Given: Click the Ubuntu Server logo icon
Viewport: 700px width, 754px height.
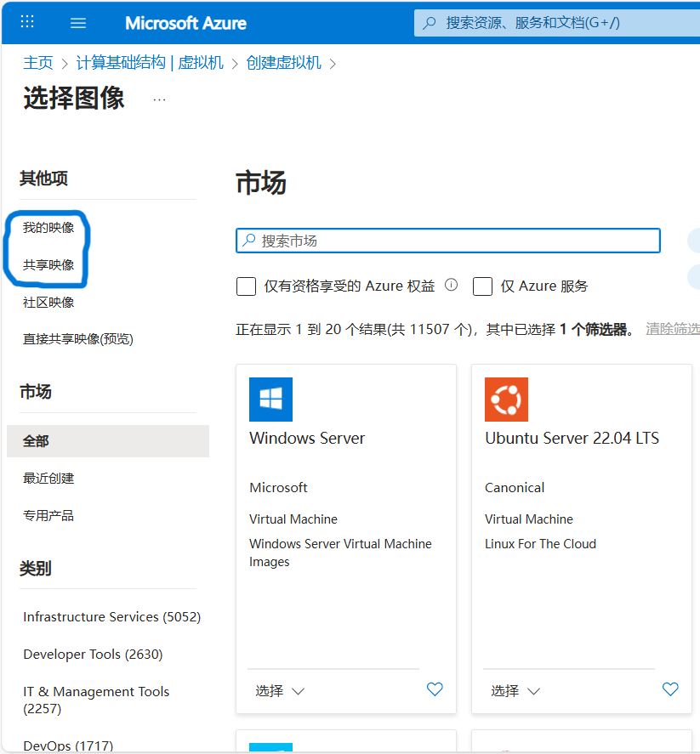Looking at the screenshot, I should coord(506,400).
